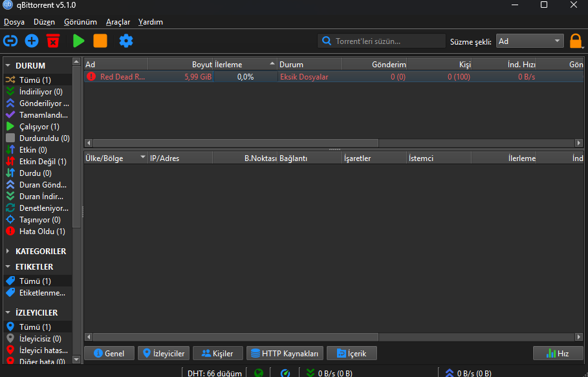Select the Çalışıyor (1) filter
The image size is (588, 377).
pos(38,126)
